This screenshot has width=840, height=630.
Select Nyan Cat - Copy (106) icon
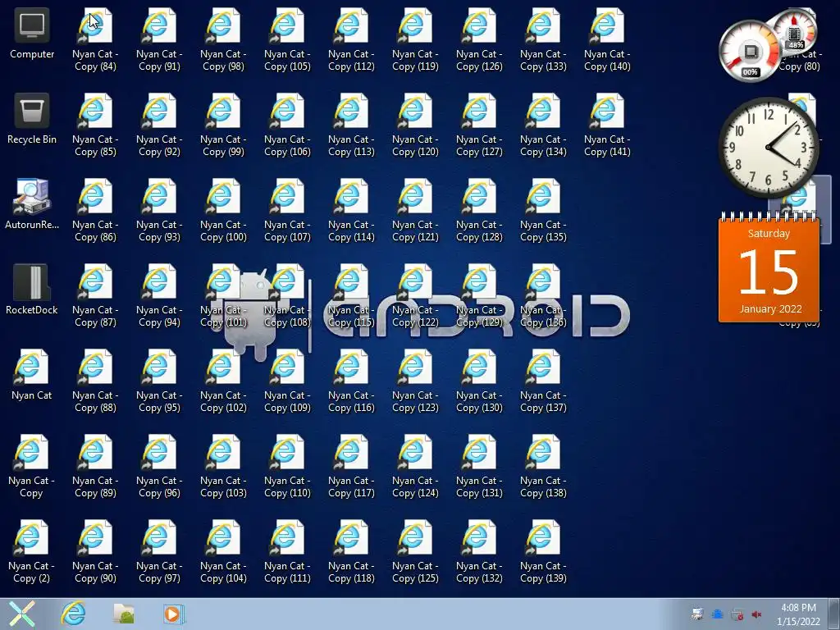click(x=287, y=126)
